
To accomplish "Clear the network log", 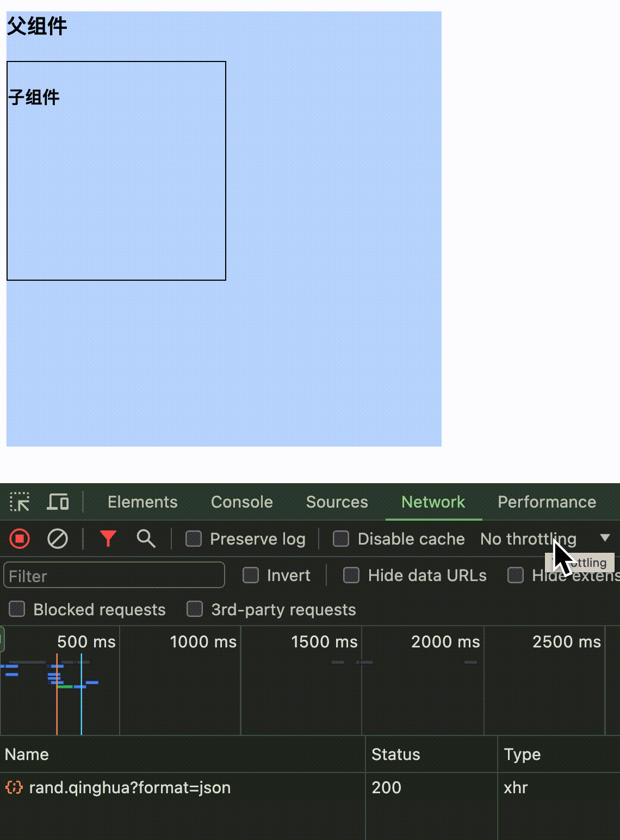I will (58, 539).
